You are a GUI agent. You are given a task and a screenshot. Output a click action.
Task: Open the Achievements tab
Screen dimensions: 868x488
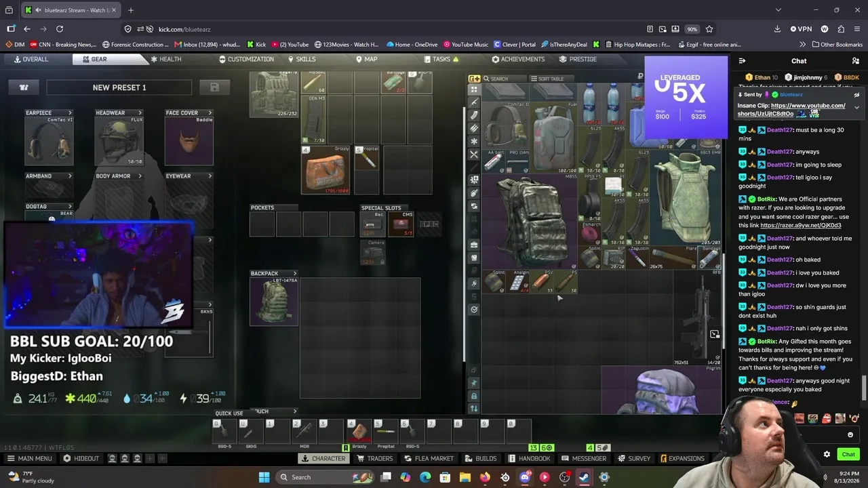point(518,59)
